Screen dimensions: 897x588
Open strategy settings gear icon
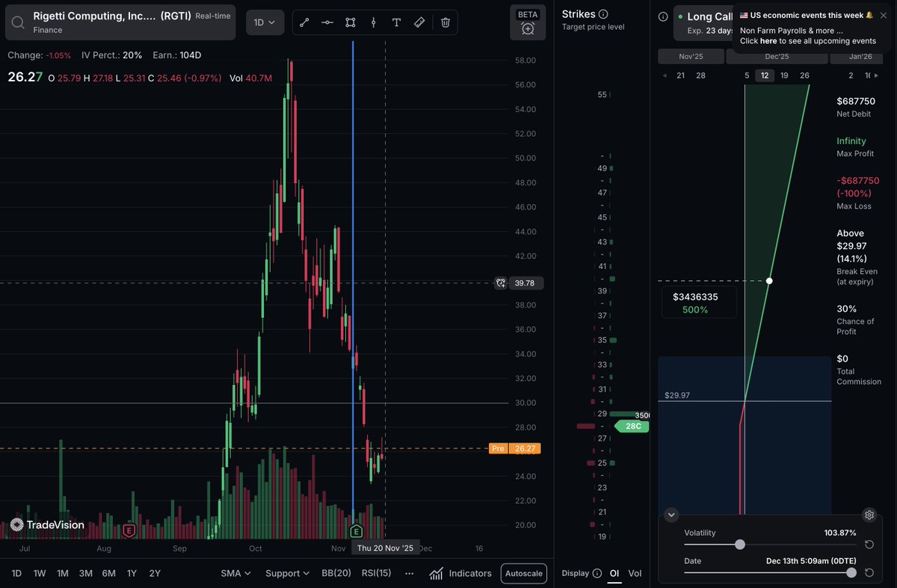[869, 515]
